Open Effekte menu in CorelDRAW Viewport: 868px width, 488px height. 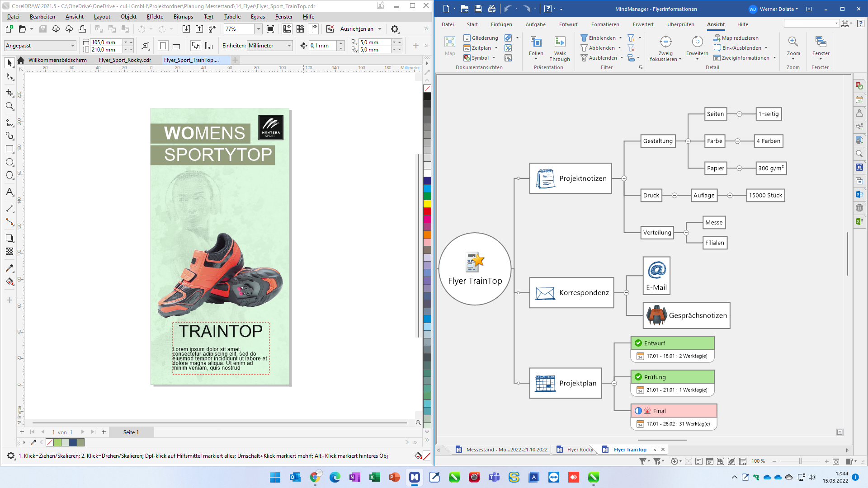click(x=155, y=17)
